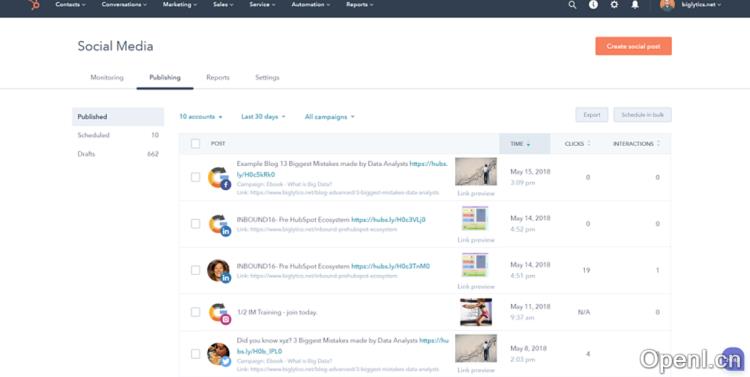Click Twitter avatar on Did you know post

pos(219,355)
